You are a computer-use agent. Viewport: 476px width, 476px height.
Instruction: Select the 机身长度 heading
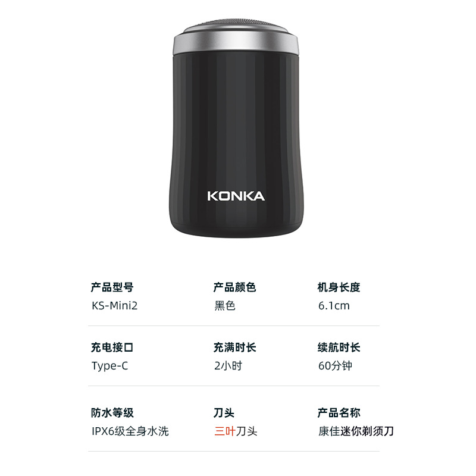(339, 287)
